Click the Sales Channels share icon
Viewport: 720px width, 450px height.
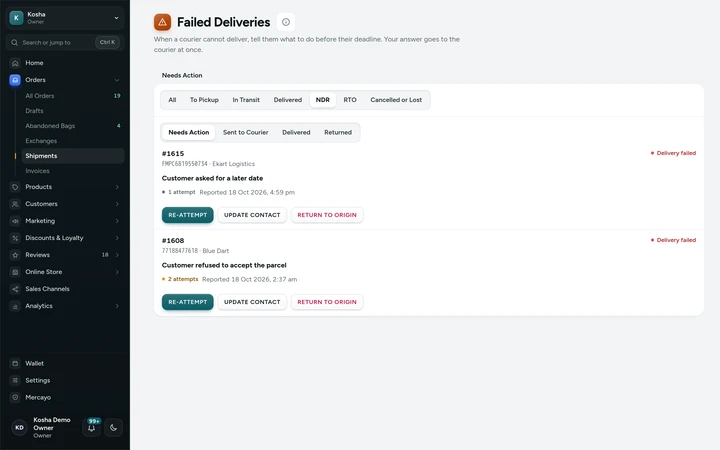click(15, 289)
